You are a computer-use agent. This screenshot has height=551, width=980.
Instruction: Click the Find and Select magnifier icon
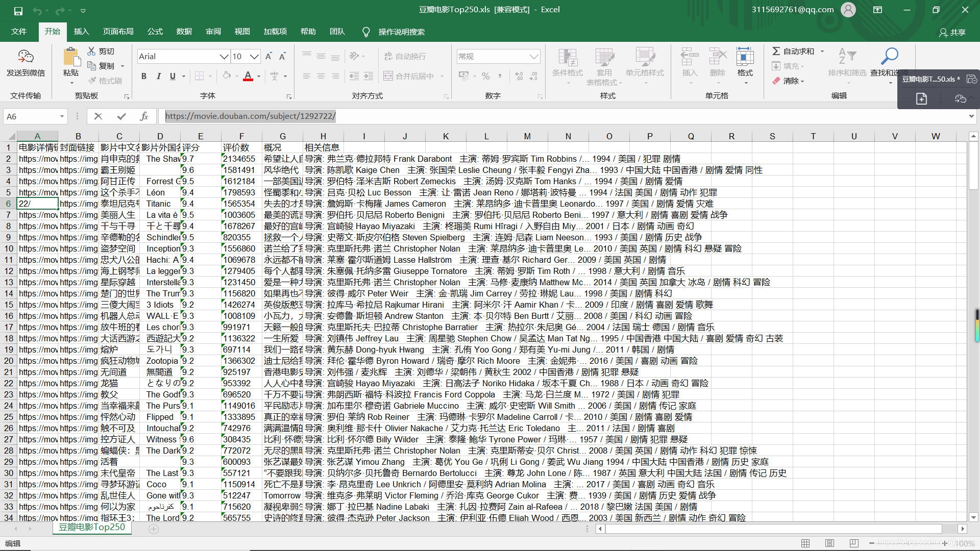click(889, 56)
